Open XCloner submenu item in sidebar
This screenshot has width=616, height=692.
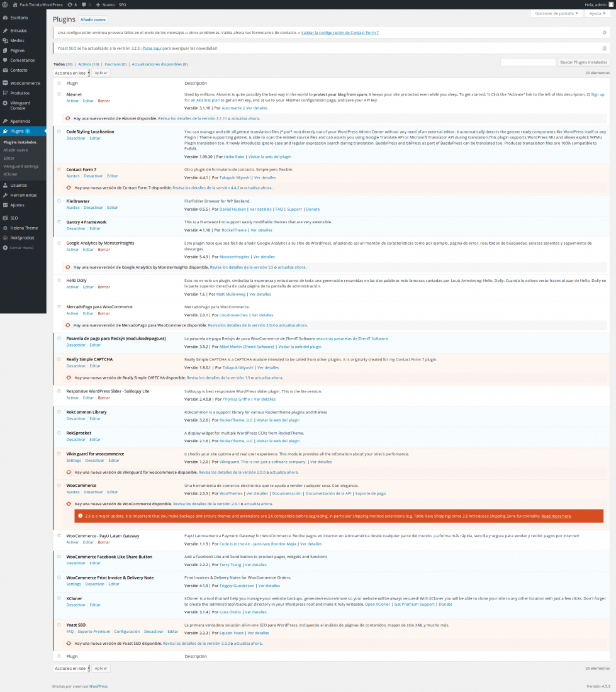pyautogui.click(x=11, y=174)
